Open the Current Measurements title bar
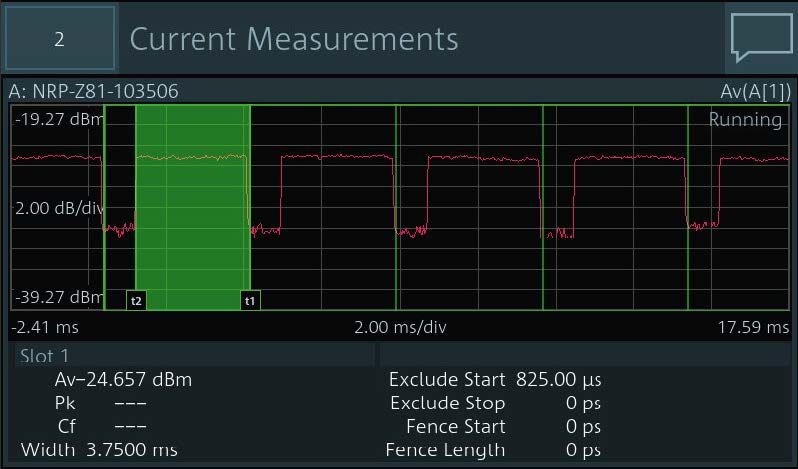This screenshot has height=469, width=798. tap(294, 39)
